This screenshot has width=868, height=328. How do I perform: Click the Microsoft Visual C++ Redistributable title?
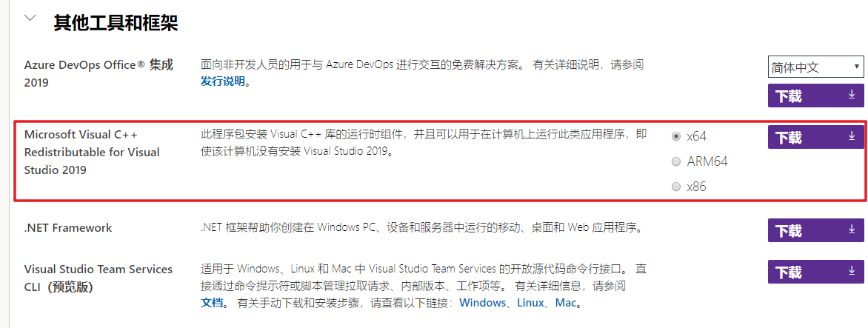[92, 152]
